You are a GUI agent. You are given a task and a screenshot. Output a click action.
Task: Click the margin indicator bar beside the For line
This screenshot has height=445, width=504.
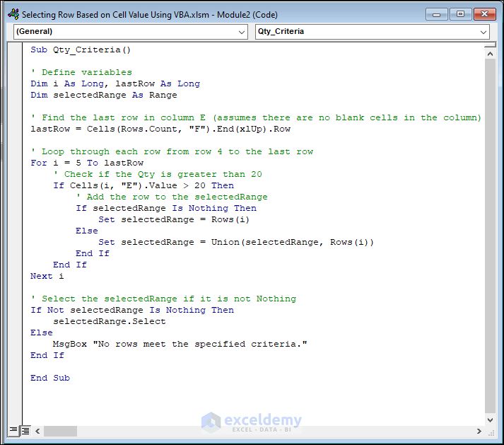15,163
